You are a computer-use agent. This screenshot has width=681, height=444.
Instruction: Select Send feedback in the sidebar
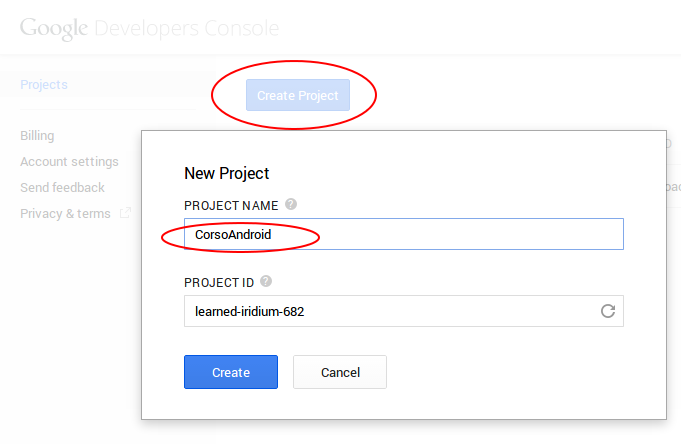[x=62, y=188]
